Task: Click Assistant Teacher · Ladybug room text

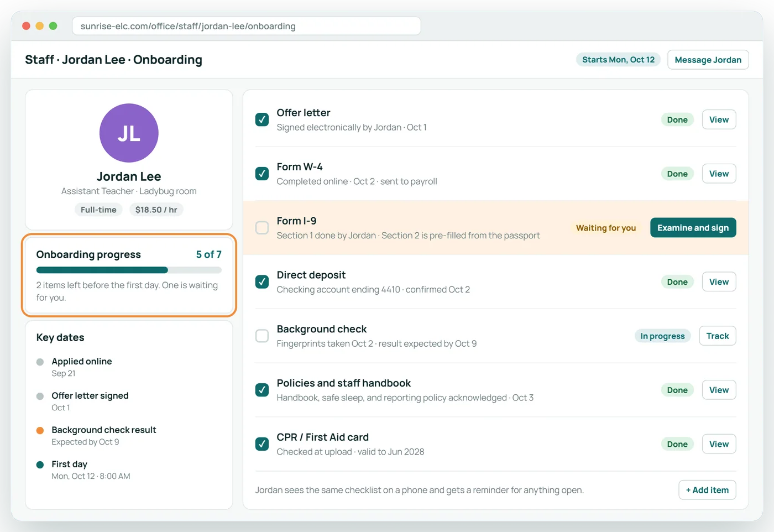Action: click(x=129, y=191)
